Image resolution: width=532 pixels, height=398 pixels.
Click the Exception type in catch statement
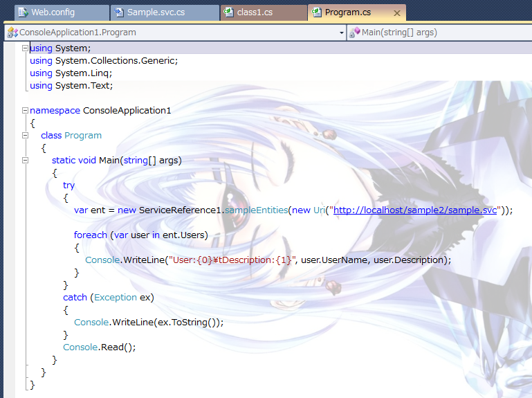point(116,297)
